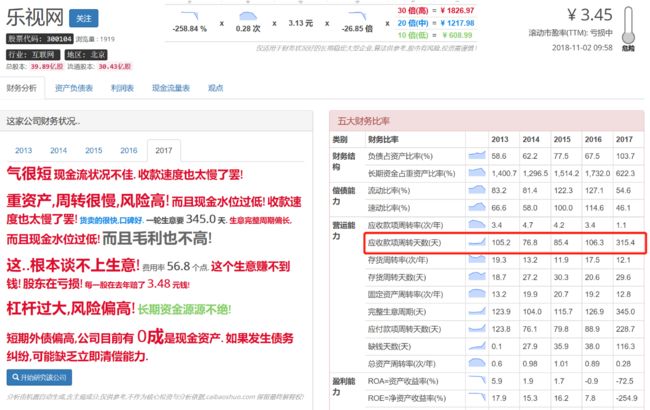Image resolution: width=650 pixels, height=410 pixels.
Task: Open the 现金流量表 tab
Action: 171,88
